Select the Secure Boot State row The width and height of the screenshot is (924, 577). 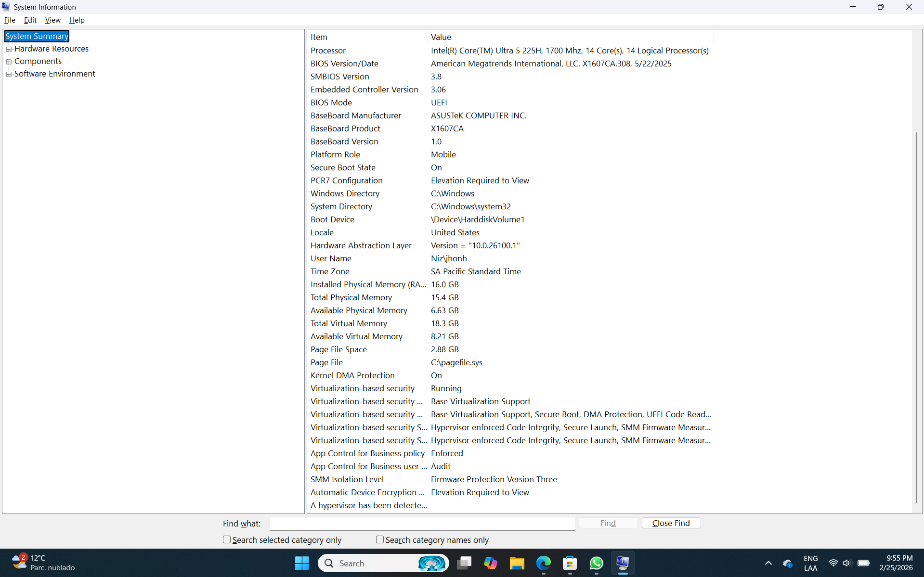pos(510,167)
